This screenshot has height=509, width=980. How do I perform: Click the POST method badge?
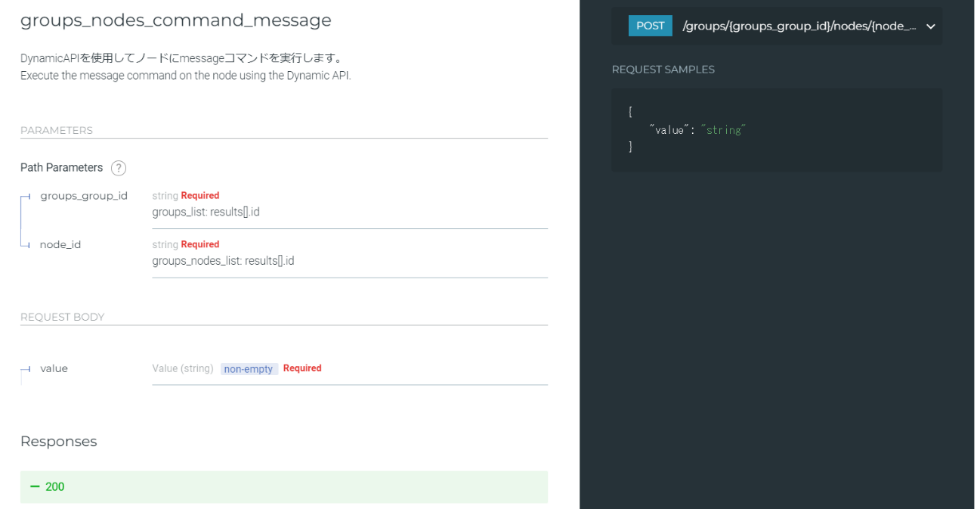650,25
